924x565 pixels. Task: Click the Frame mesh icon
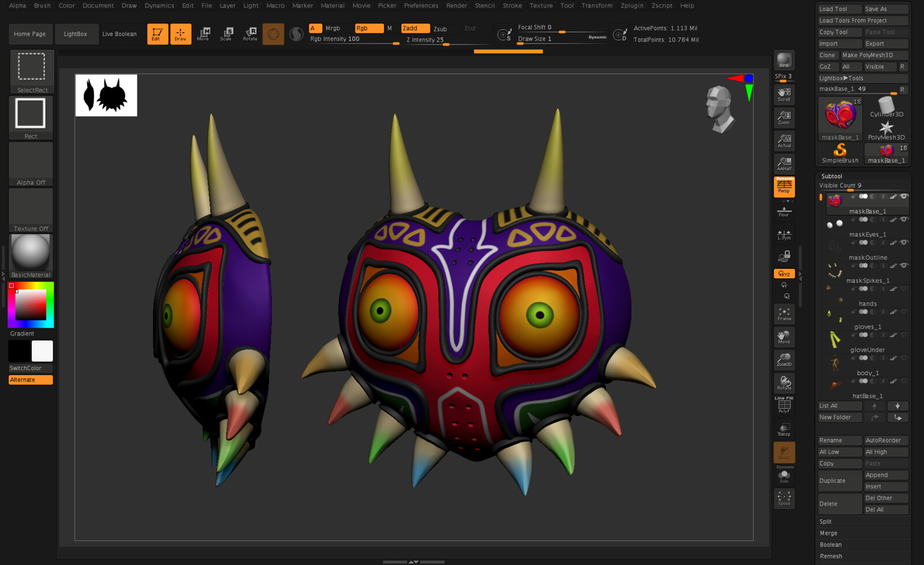point(784,314)
